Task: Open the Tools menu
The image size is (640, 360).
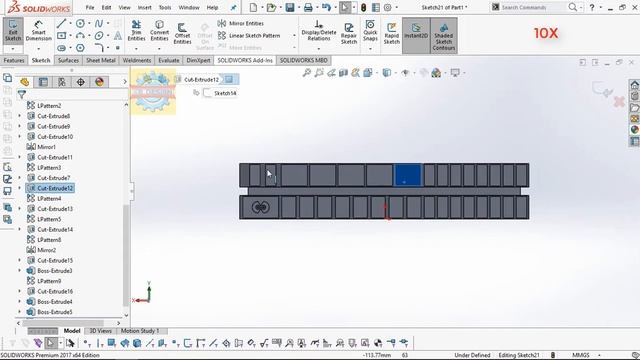Action: 165,7
